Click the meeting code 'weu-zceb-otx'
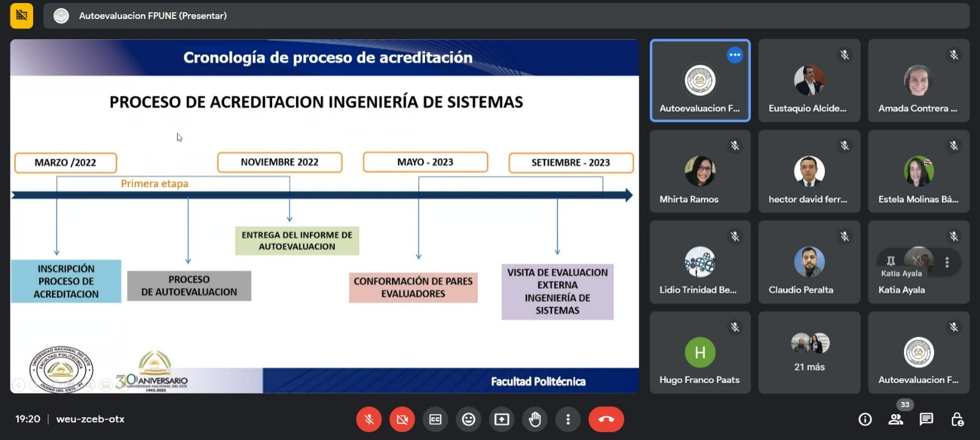This screenshot has width=980, height=440. tap(90, 419)
